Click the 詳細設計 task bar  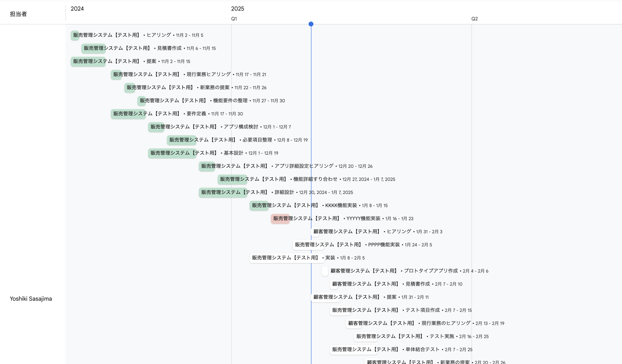223,192
